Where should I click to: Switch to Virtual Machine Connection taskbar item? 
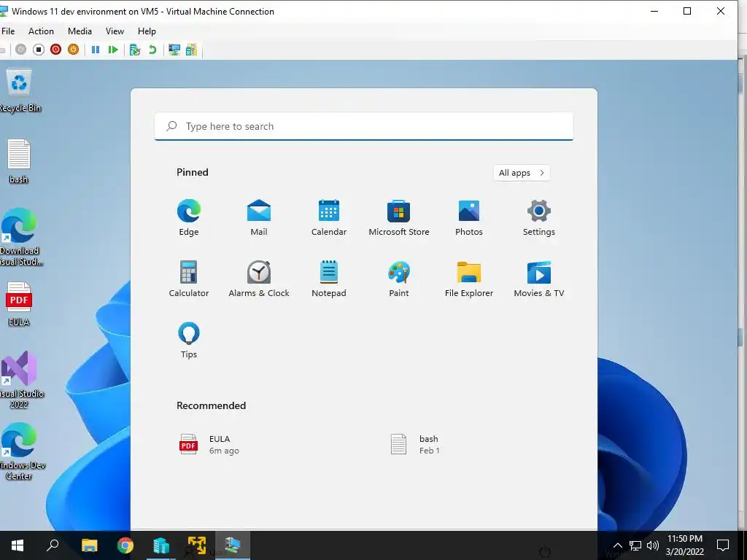tap(233, 545)
